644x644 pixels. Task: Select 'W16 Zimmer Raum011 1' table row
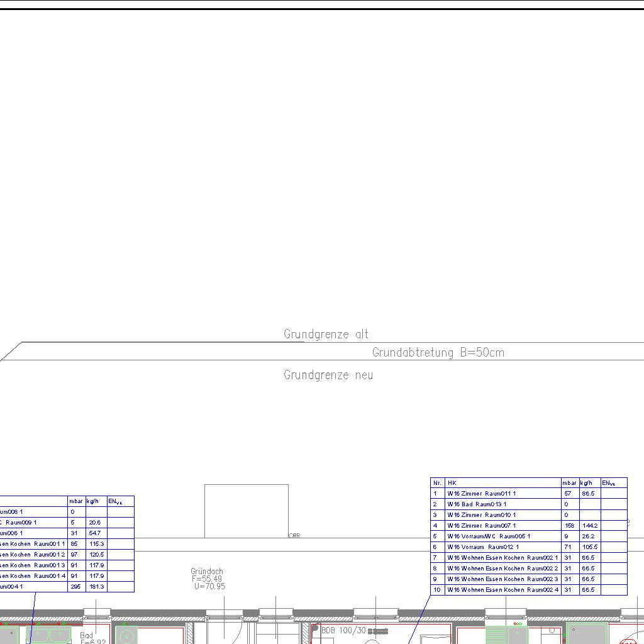pos(481,494)
